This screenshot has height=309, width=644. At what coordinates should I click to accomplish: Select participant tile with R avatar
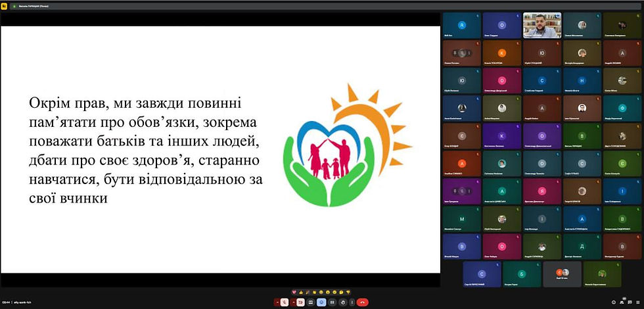[x=461, y=26]
